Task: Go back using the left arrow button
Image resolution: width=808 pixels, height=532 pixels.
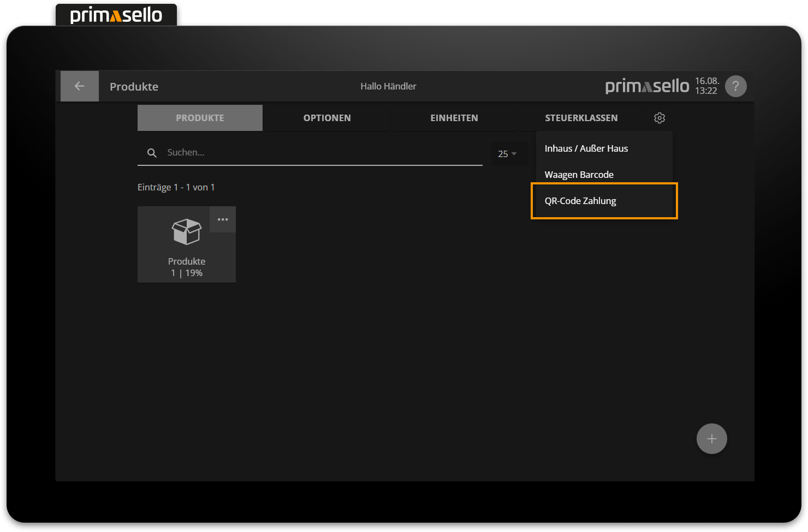Action: tap(79, 86)
